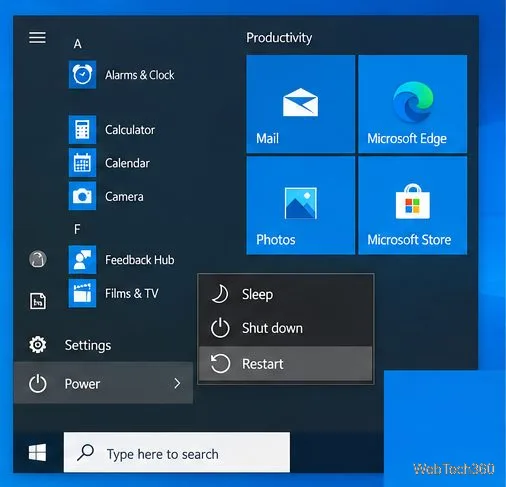
Task: Choose Shut down from the power menu
Action: pos(286,328)
